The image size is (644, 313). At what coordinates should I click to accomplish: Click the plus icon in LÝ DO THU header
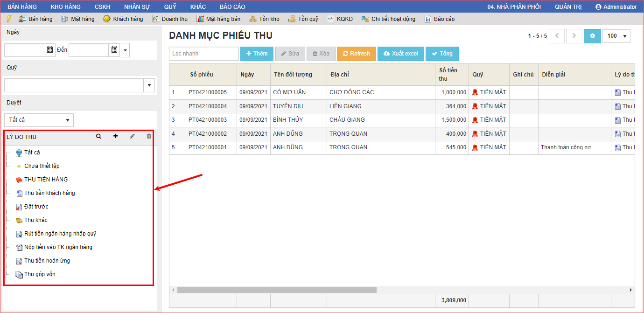tap(116, 137)
